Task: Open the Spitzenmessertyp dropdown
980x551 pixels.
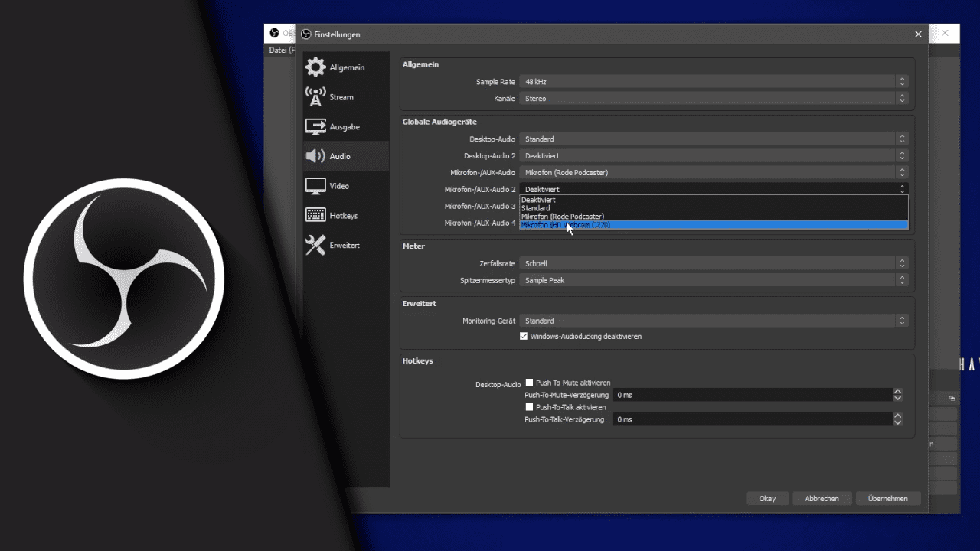Action: point(714,280)
